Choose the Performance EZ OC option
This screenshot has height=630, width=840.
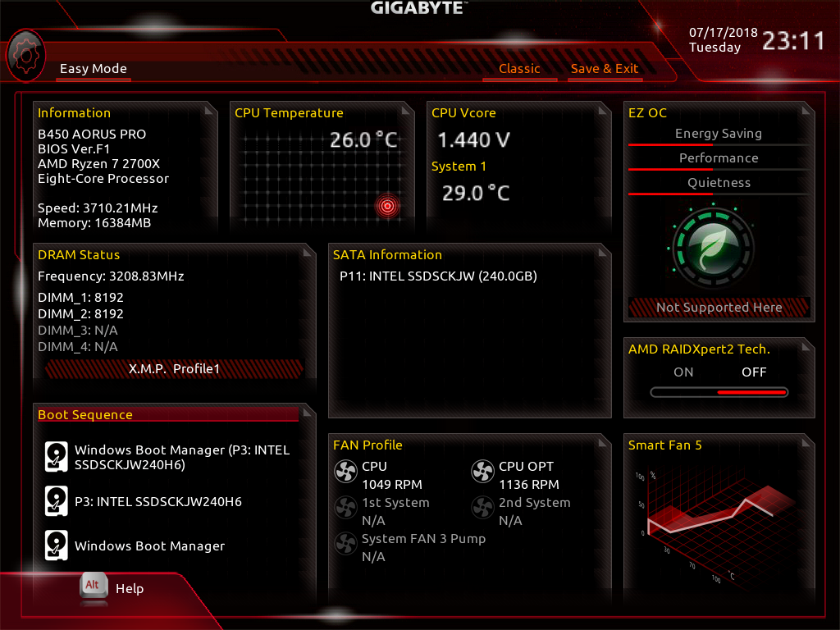pyautogui.click(x=719, y=158)
